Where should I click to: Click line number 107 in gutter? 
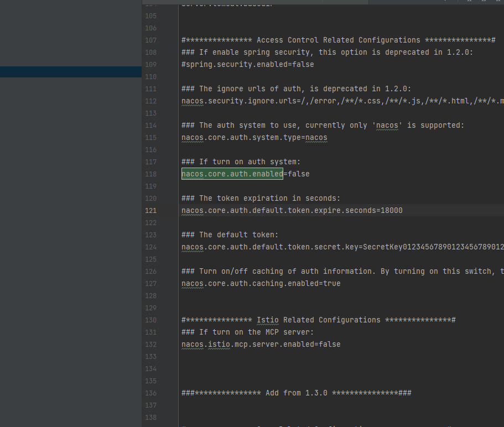150,40
